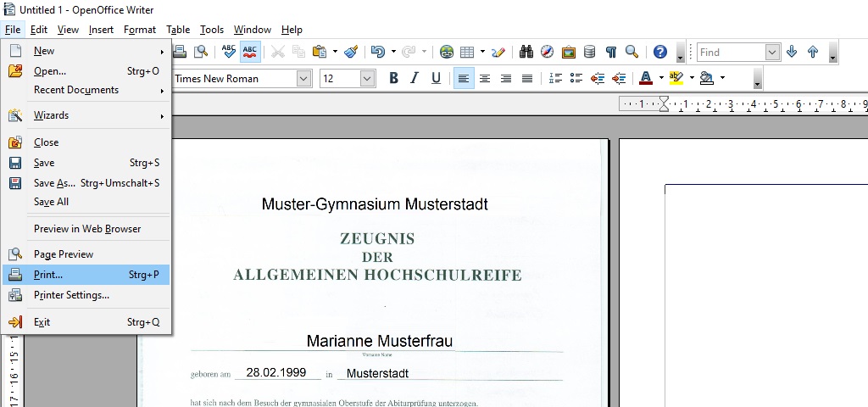The image size is (868, 407).
Task: Toggle nonprinting characters pilcrow icon
Action: (610, 52)
